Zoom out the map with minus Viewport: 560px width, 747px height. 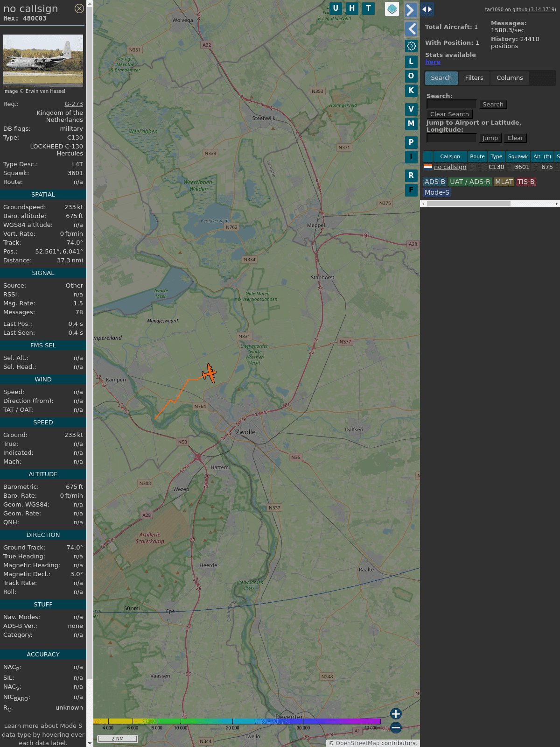tap(396, 727)
